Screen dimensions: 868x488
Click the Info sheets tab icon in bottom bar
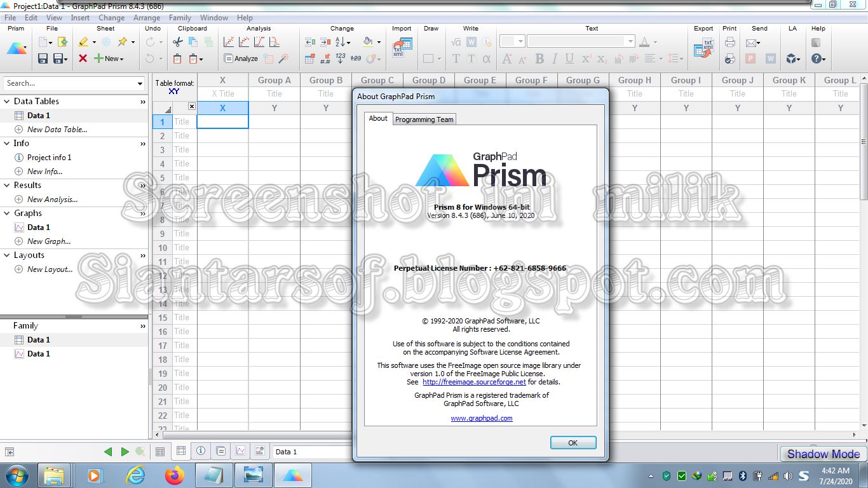pyautogui.click(x=201, y=451)
